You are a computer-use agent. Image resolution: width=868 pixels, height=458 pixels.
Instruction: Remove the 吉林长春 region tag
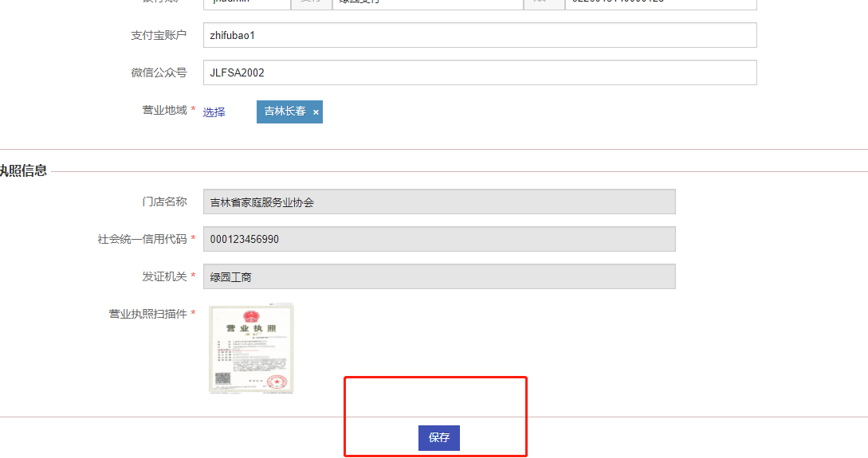click(316, 112)
